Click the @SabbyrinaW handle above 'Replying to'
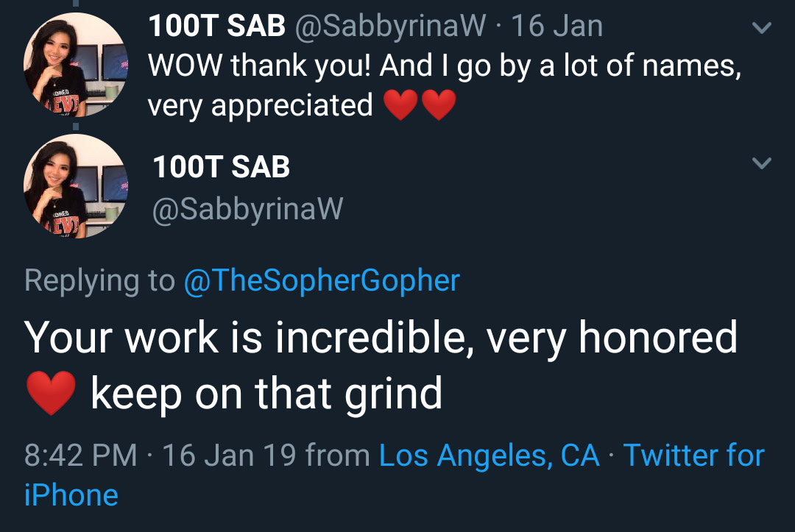Screen dimensions: 795x532 [x=247, y=210]
